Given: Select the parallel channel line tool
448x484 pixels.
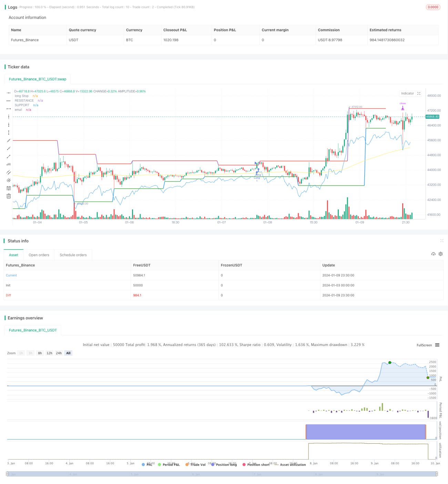Looking at the screenshot, I should coord(9,172).
